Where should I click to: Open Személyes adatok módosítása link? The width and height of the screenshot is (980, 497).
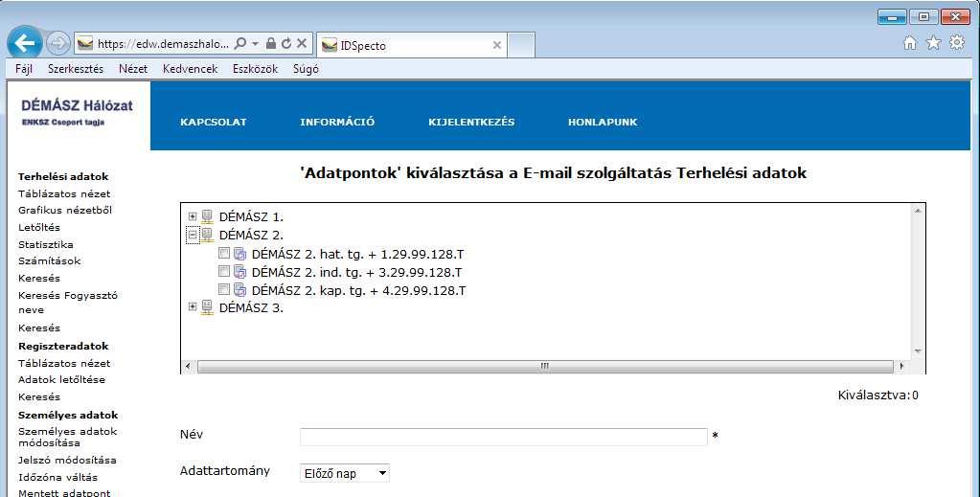[x=67, y=437]
